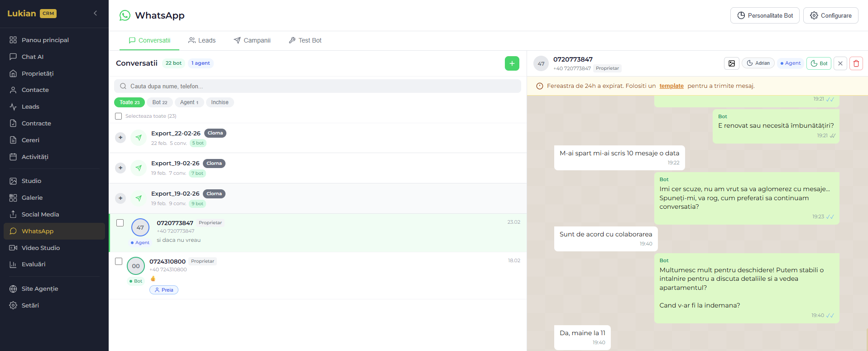The width and height of the screenshot is (868, 351).
Task: Tick Selecteaza toate checkbox
Action: [x=119, y=116]
